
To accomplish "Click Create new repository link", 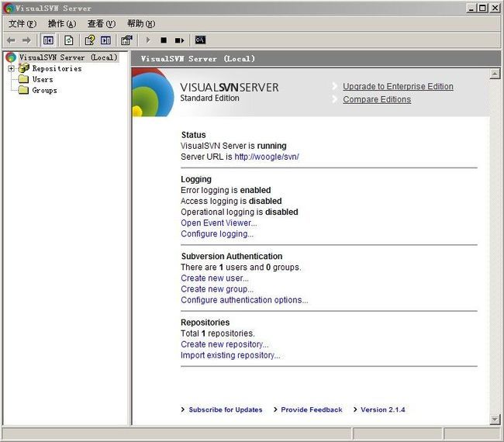I will [224, 344].
